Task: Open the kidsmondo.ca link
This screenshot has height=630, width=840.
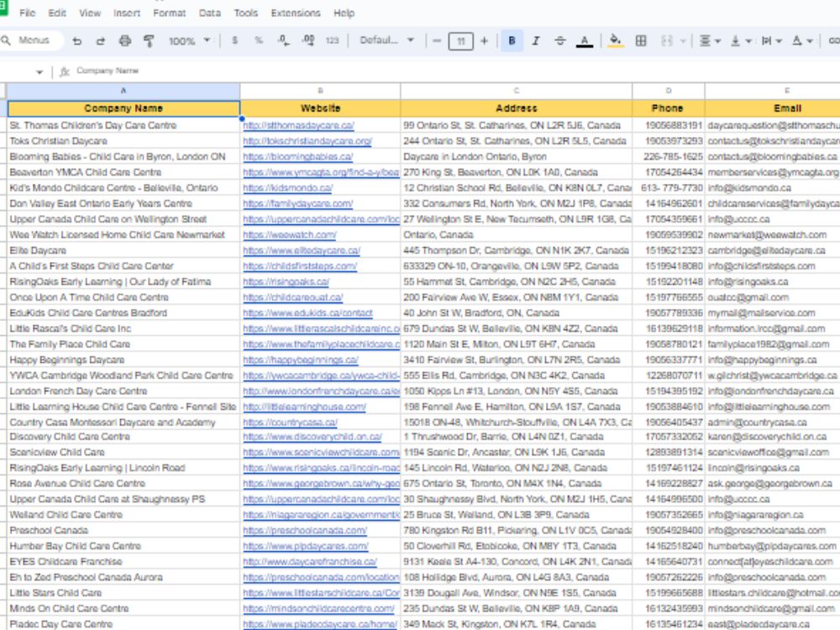Action: pos(287,188)
